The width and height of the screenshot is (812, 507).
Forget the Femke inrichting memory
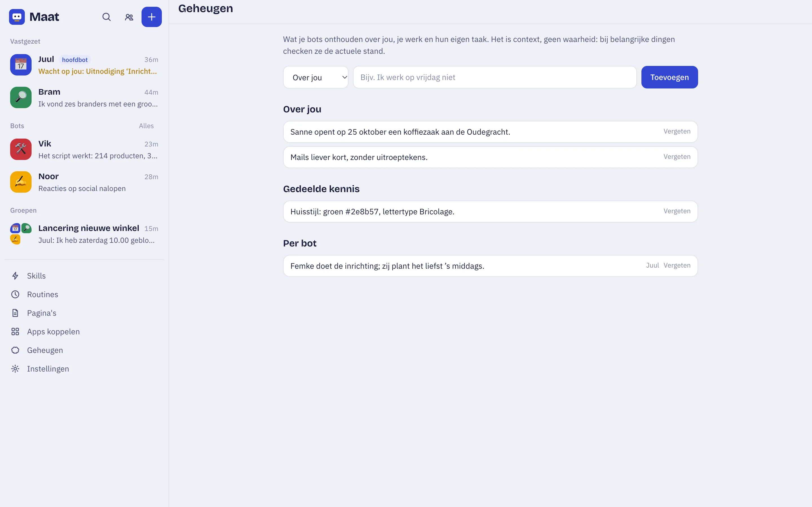[677, 265]
